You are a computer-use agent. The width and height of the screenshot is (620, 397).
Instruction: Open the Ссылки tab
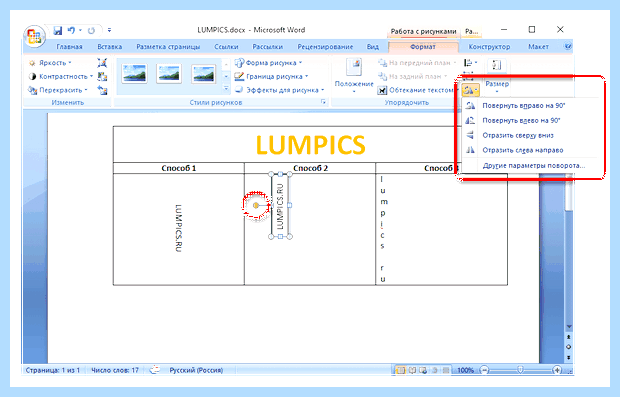click(x=226, y=47)
